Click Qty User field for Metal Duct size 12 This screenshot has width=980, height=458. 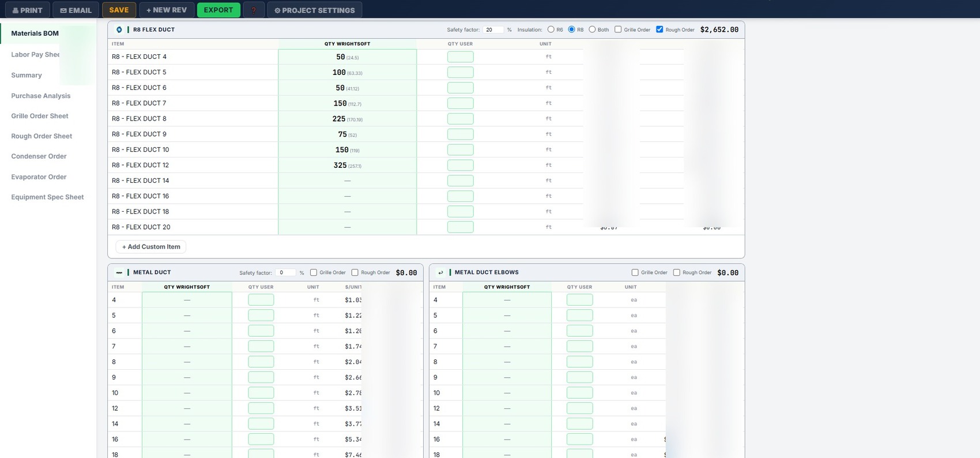(261, 408)
